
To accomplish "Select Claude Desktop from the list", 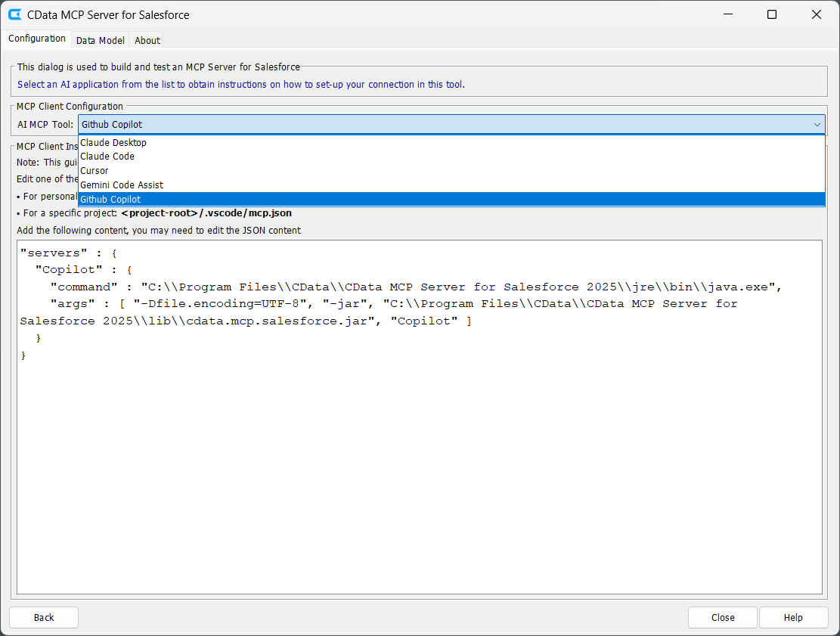I will 113,142.
